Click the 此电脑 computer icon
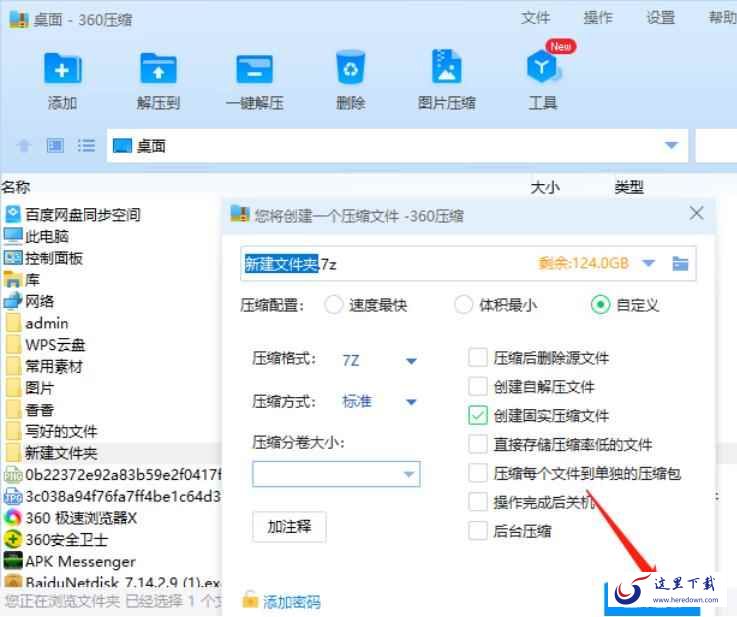737x617 pixels. point(13,236)
